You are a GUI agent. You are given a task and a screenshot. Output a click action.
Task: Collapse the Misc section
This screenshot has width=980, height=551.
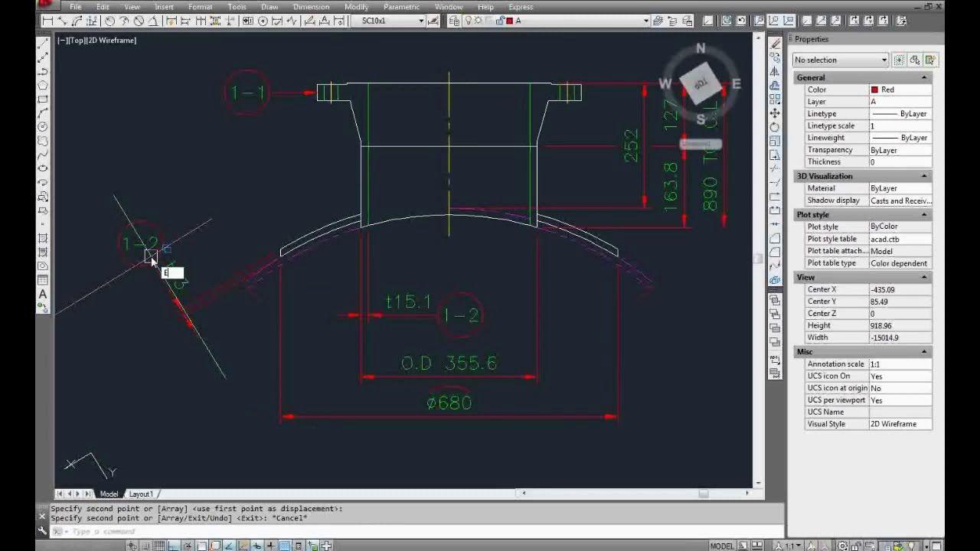click(924, 352)
